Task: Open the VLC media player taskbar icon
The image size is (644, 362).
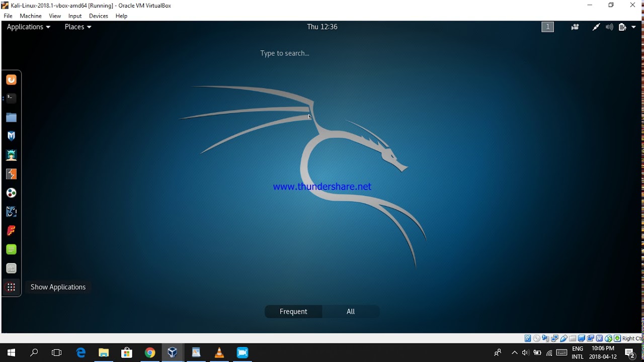Action: click(219, 353)
